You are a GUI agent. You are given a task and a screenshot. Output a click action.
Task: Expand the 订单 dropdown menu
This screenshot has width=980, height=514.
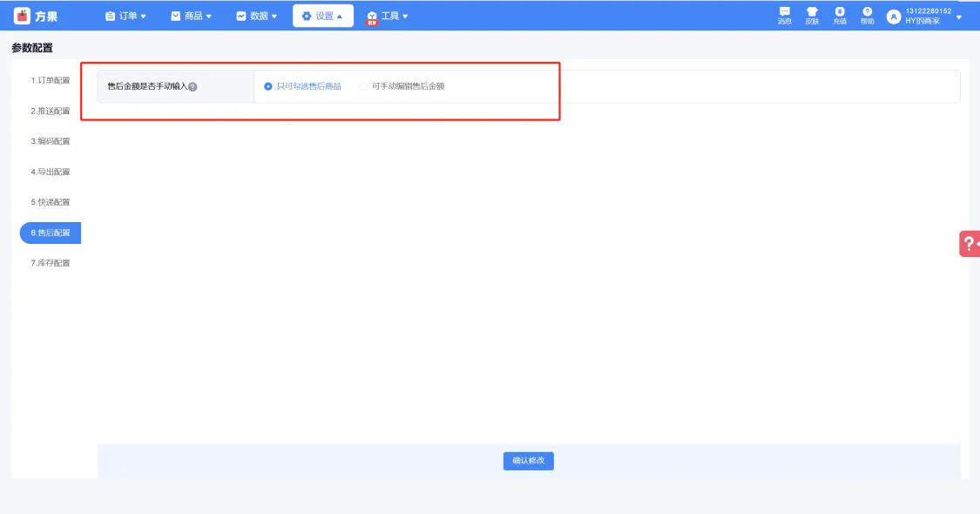(x=125, y=17)
